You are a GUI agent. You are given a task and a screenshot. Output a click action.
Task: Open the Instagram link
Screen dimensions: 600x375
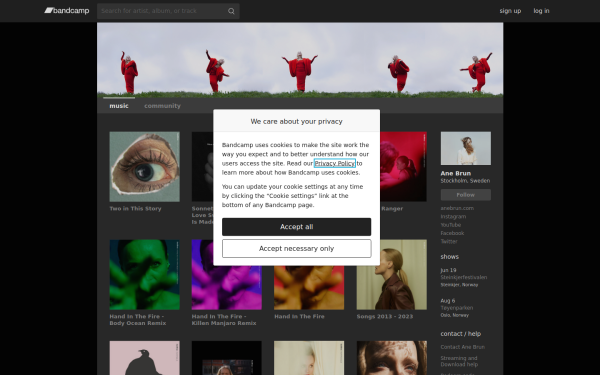pyautogui.click(x=453, y=217)
